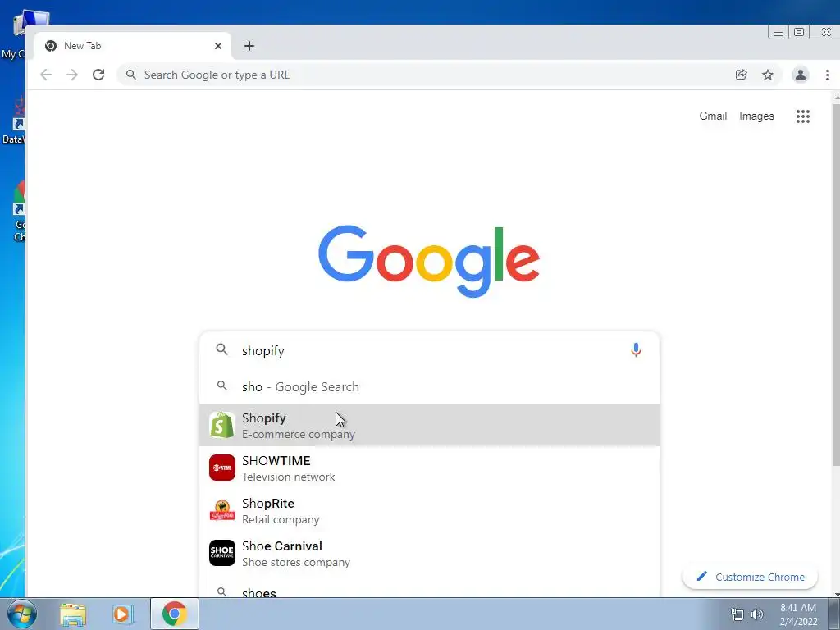Open the Windows Start menu
Viewport: 840px width, 630px height.
pyautogui.click(x=21, y=614)
